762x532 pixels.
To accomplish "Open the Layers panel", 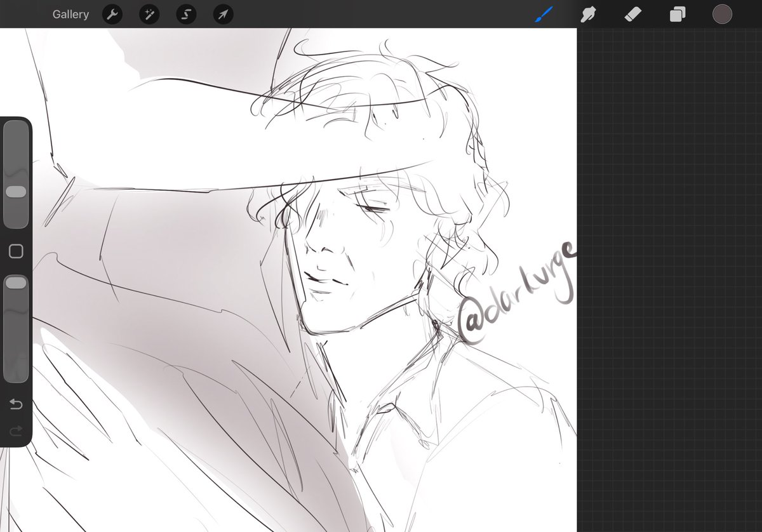I will (678, 14).
